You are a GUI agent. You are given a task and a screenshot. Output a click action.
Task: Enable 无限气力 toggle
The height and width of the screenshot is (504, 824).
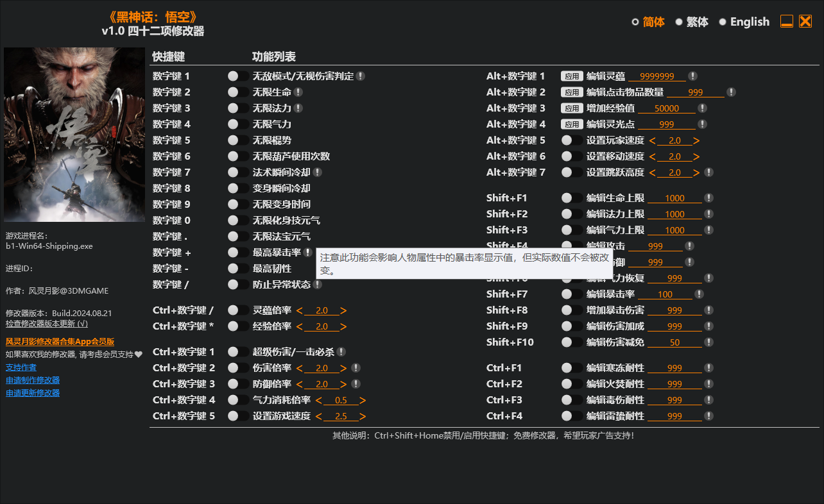[238, 124]
